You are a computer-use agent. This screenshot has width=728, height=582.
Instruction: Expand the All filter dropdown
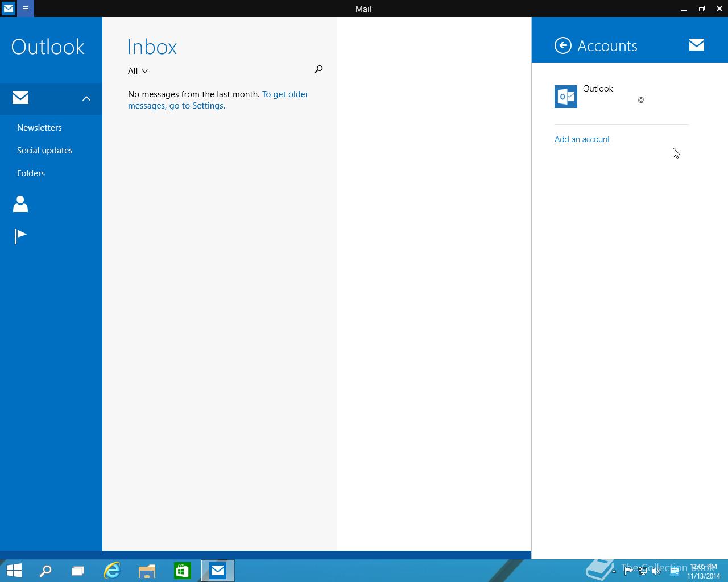tap(138, 71)
